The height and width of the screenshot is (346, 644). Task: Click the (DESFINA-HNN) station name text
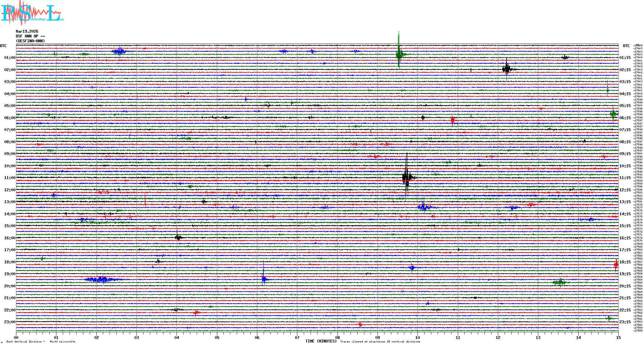point(30,41)
